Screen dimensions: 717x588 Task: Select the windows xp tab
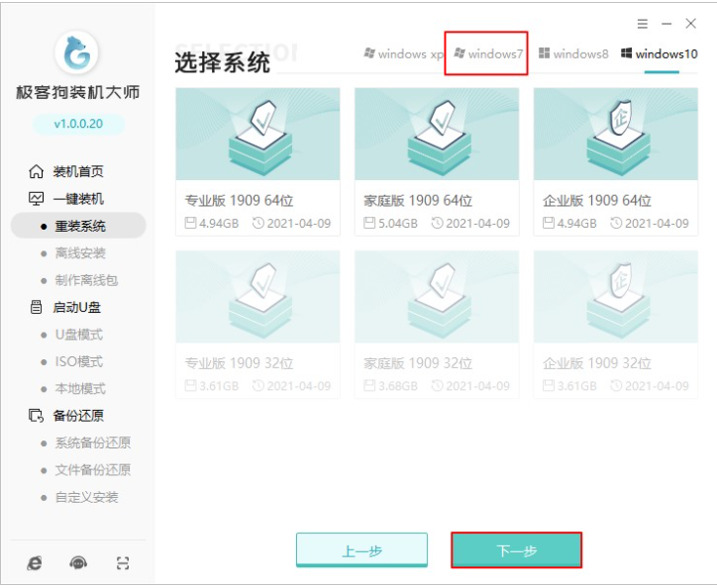coord(403,53)
